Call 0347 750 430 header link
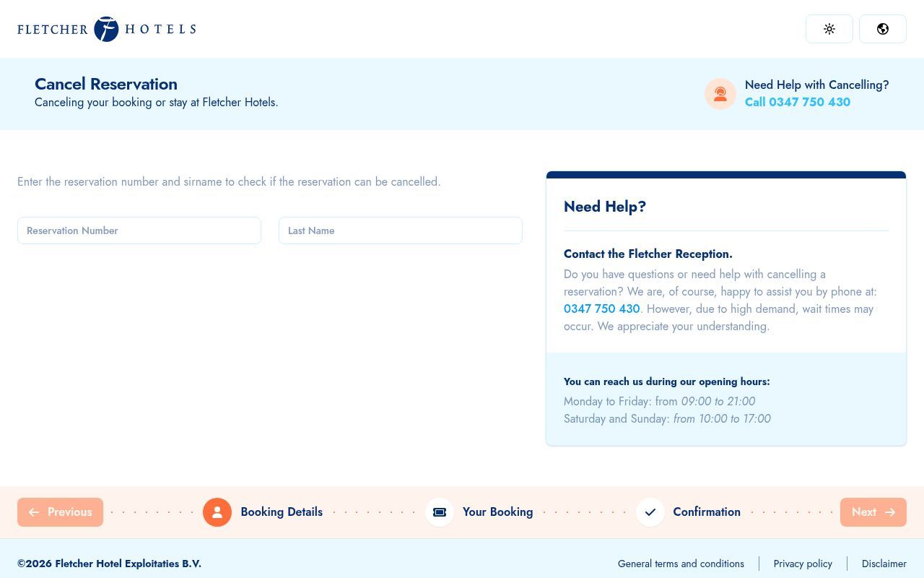 [798, 102]
